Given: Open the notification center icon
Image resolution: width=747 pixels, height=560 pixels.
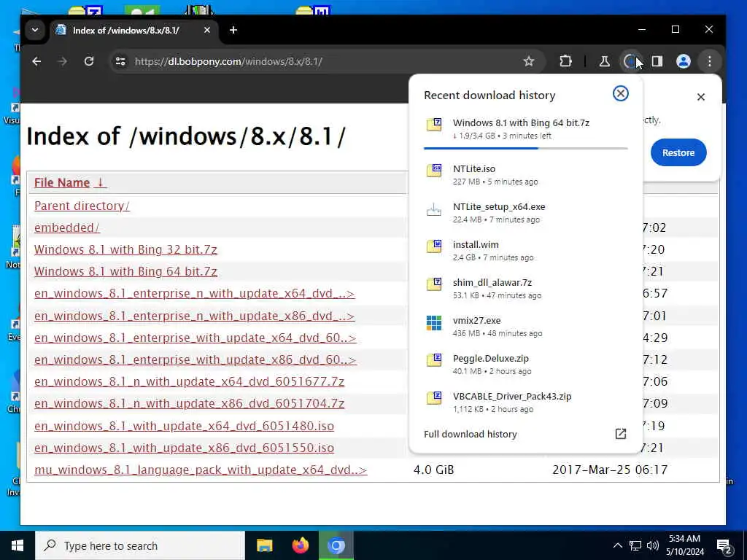Looking at the screenshot, I should 724,547.
